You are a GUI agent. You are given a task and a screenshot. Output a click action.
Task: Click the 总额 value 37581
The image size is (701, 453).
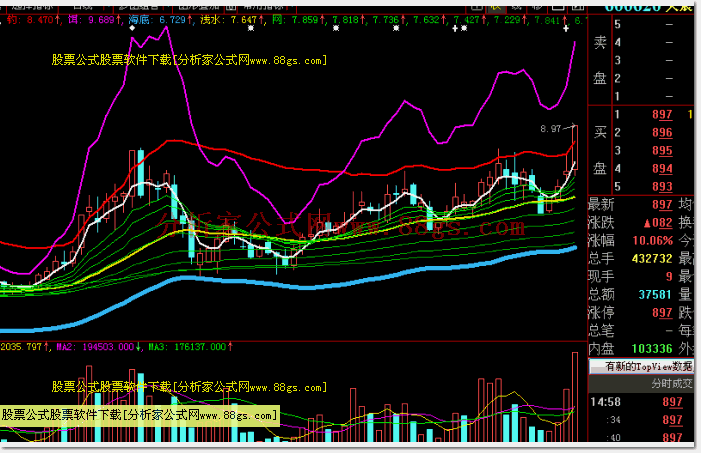click(x=655, y=295)
